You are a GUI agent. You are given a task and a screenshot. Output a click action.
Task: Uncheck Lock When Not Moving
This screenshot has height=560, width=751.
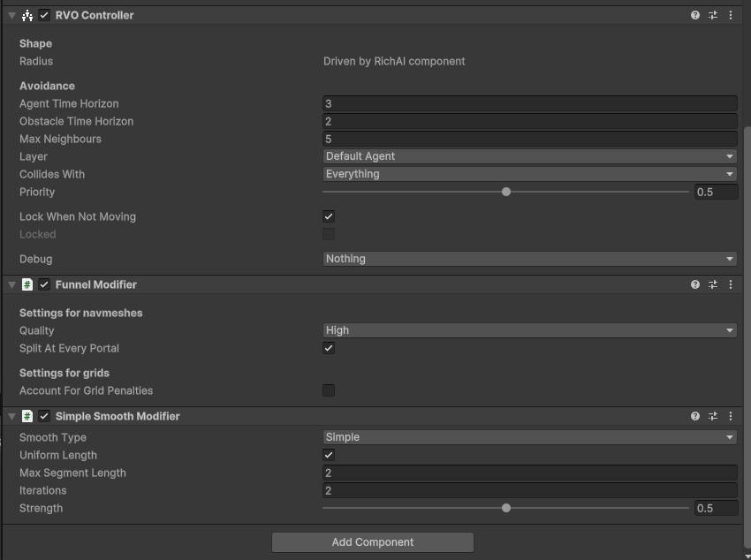[329, 216]
